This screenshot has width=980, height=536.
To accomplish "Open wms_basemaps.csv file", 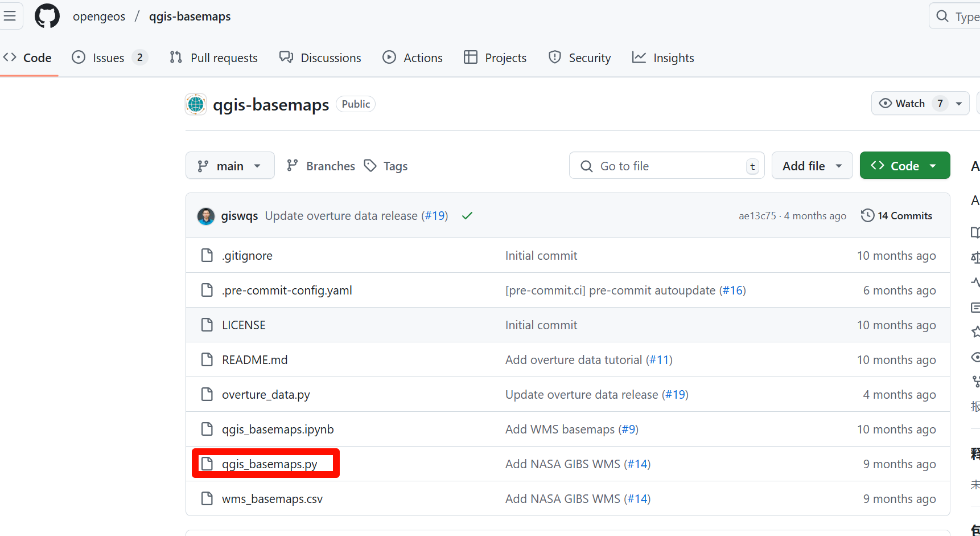I will [x=272, y=499].
